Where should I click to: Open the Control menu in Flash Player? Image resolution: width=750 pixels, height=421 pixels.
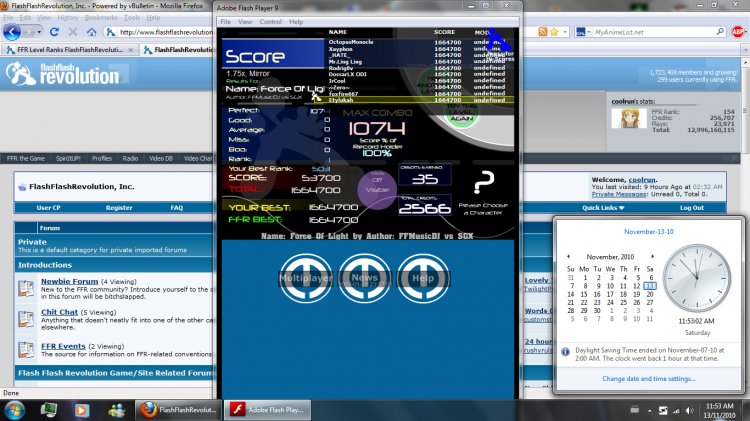click(x=270, y=22)
